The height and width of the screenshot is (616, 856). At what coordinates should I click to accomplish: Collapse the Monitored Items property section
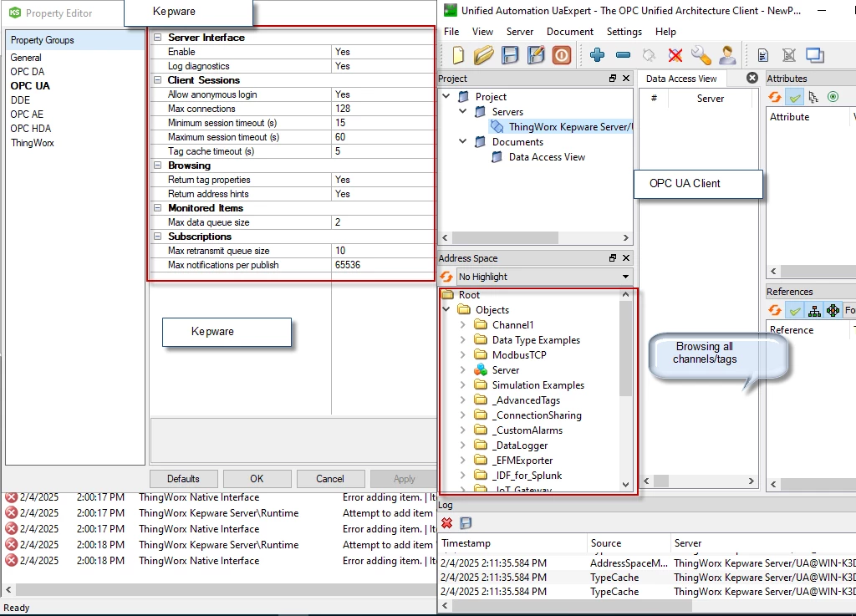158,208
